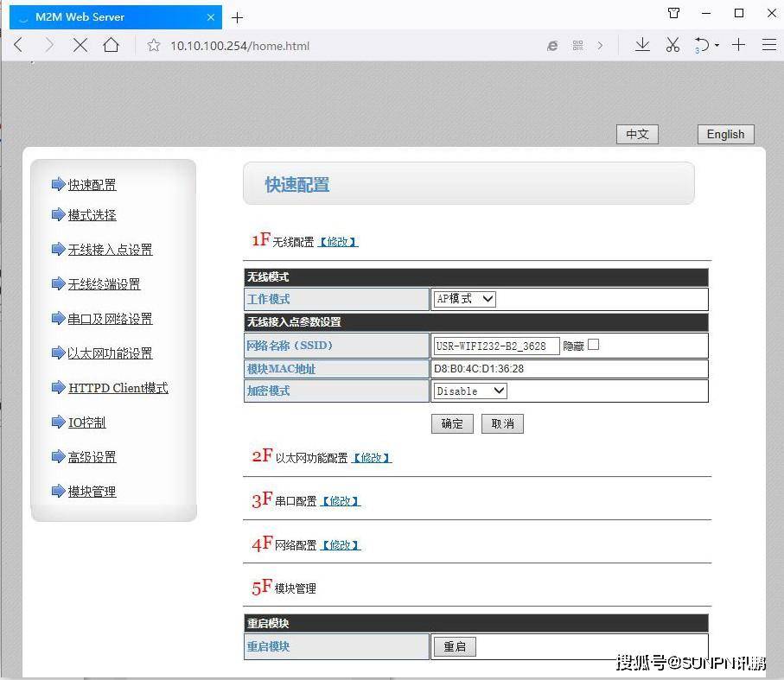Click the arrow icon beside 无线终端设置

click(x=59, y=283)
